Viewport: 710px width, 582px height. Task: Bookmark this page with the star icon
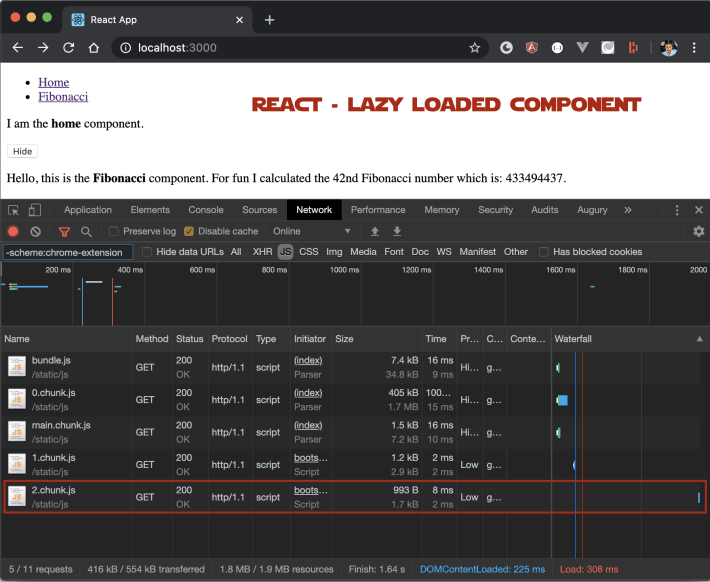(x=475, y=48)
